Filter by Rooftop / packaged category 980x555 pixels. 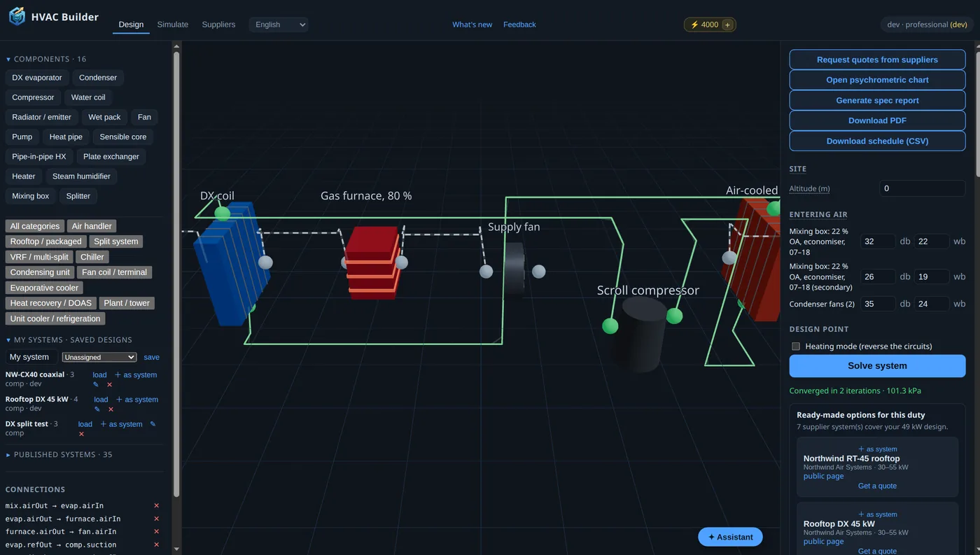45,241
